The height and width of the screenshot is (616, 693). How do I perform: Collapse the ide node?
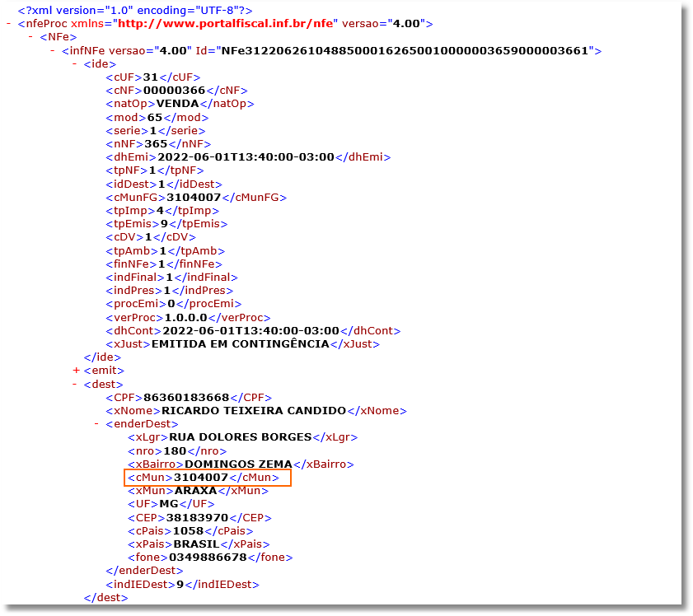click(75, 64)
